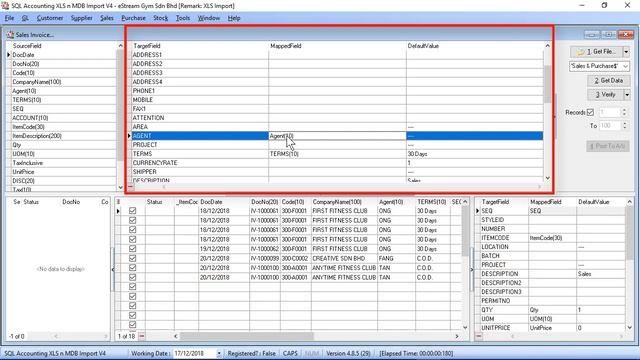Expand the 'Sales & Purchase$' sheet combo box
The height and width of the screenshot is (360, 640).
pyautogui.click(x=625, y=66)
